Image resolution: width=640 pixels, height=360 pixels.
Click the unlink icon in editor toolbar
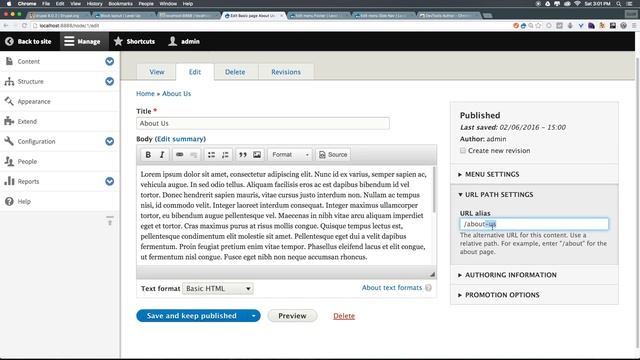[193, 155]
